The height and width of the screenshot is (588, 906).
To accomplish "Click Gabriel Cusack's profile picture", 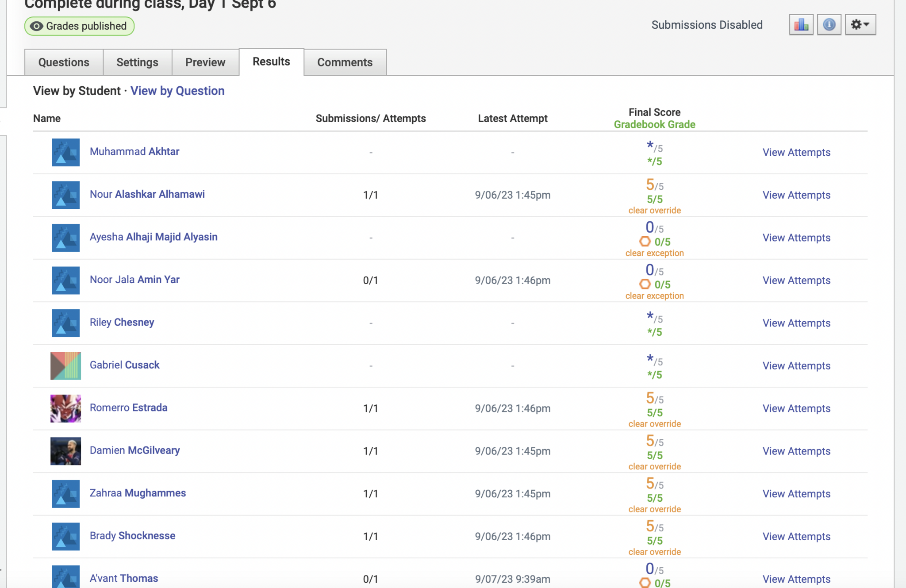I will (65, 365).
